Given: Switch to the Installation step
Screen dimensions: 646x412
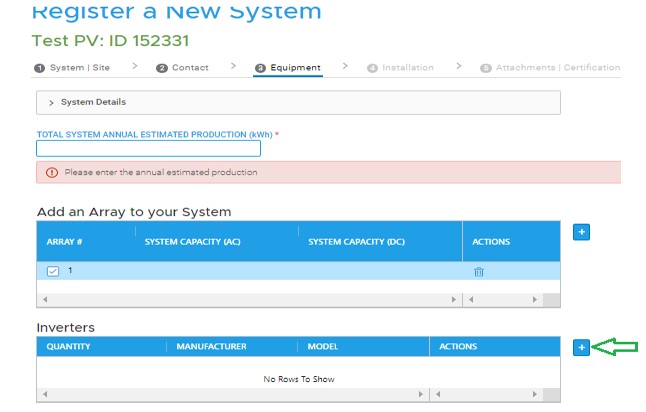Looking at the screenshot, I should [x=400, y=68].
